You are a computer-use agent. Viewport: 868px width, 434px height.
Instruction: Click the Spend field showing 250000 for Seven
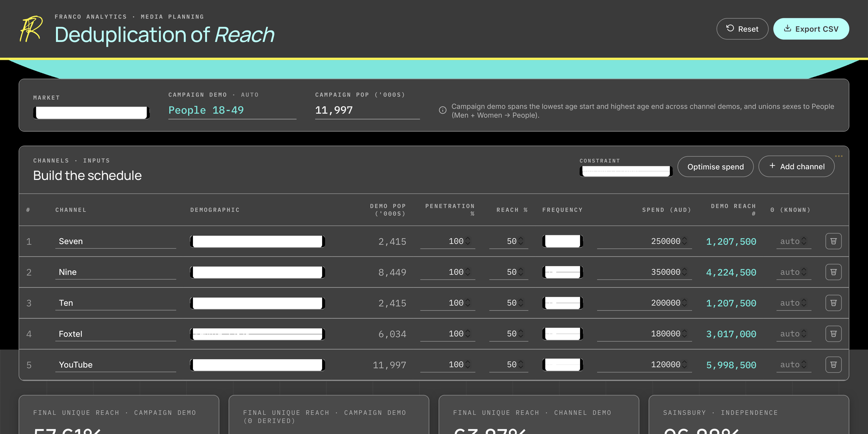[644, 241]
